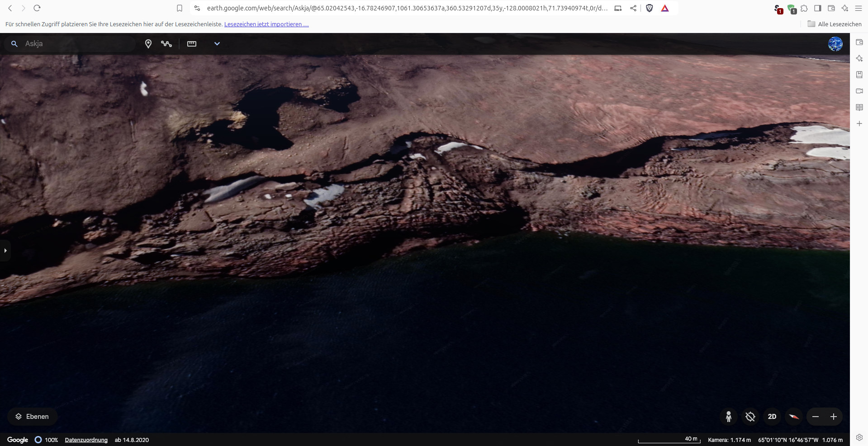Open the Datenzuordnung attribution link
This screenshot has width=868, height=446.
[x=86, y=440]
